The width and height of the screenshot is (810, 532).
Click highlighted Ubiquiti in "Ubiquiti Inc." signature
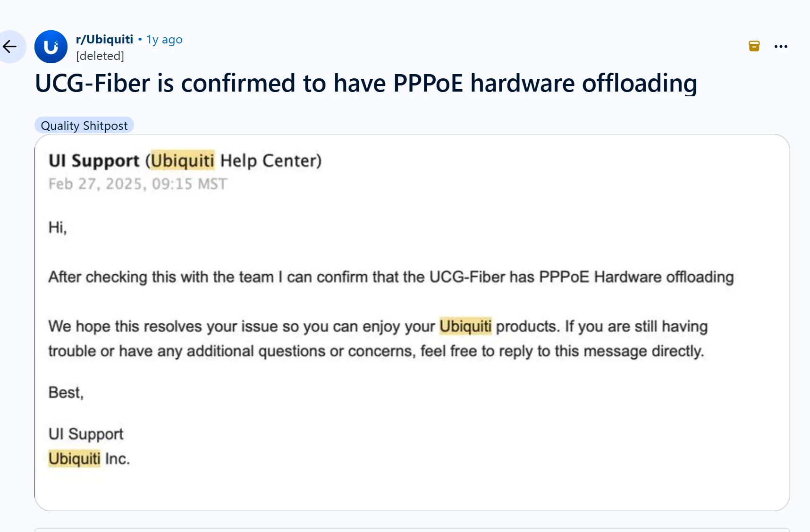74,458
